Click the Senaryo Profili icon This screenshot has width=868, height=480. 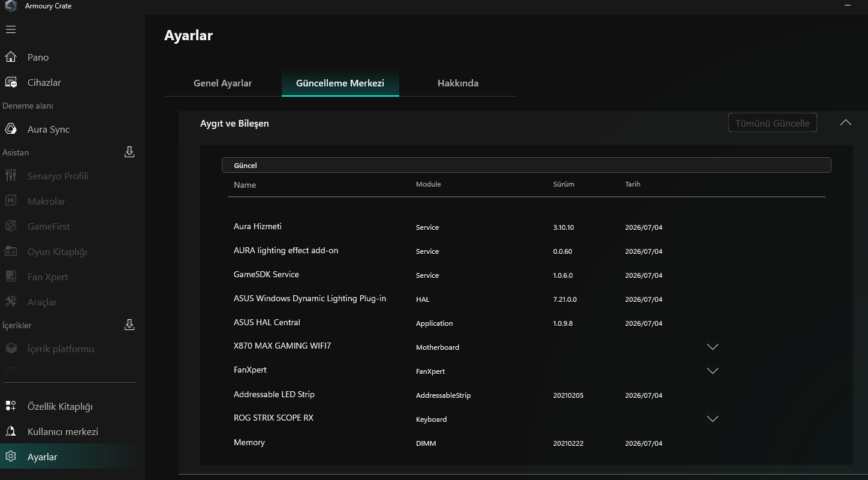[11, 176]
